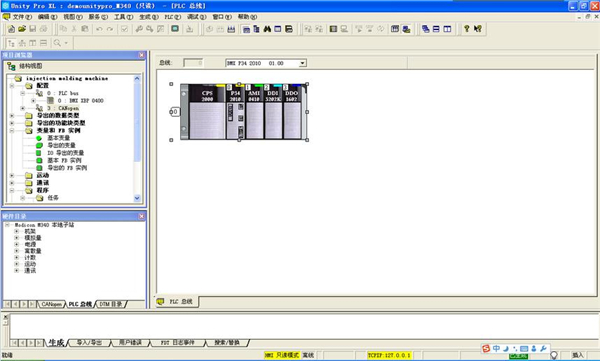Expand the first hardware catalog folder
The height and width of the screenshot is (361, 600).
(16, 231)
